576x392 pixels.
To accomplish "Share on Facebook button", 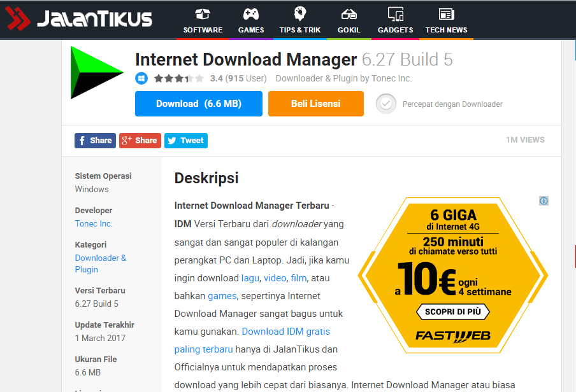I will 95,141.
